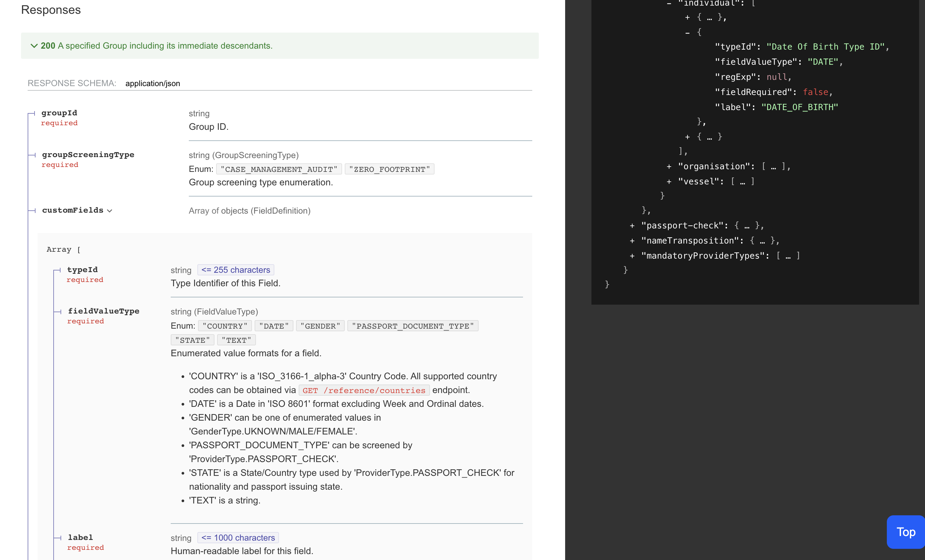The image size is (925, 560).
Task: Select the ZERO_FOOTPRINT enum value
Action: [389, 169]
